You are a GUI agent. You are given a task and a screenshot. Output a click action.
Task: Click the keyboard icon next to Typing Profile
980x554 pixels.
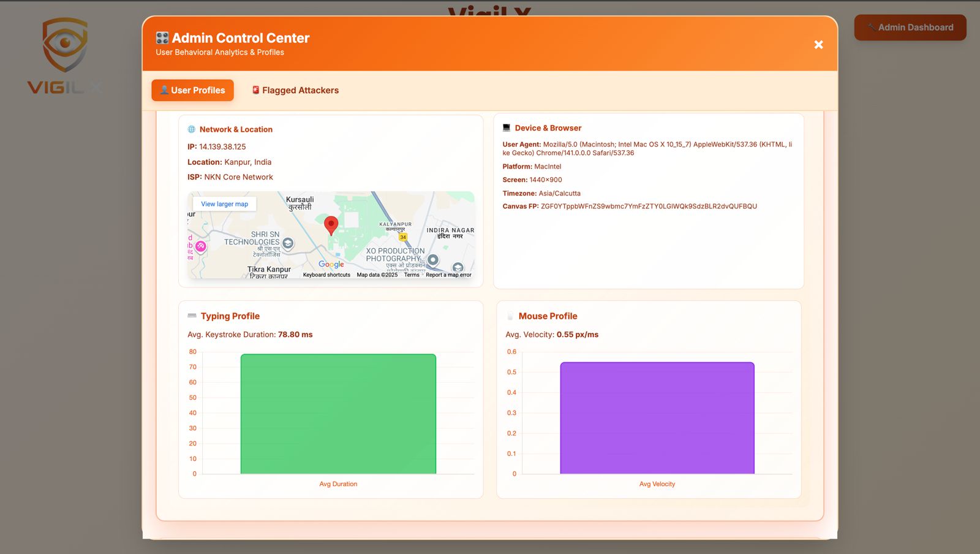(x=192, y=316)
